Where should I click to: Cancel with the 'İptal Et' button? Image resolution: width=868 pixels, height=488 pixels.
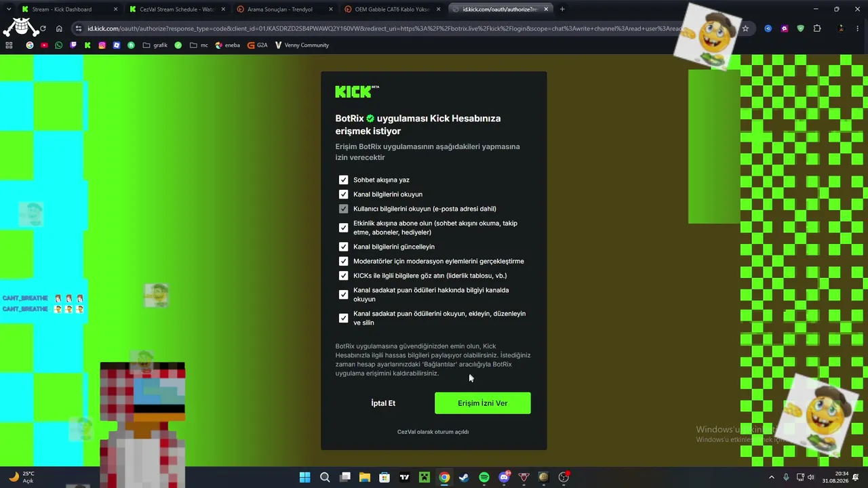click(x=383, y=403)
